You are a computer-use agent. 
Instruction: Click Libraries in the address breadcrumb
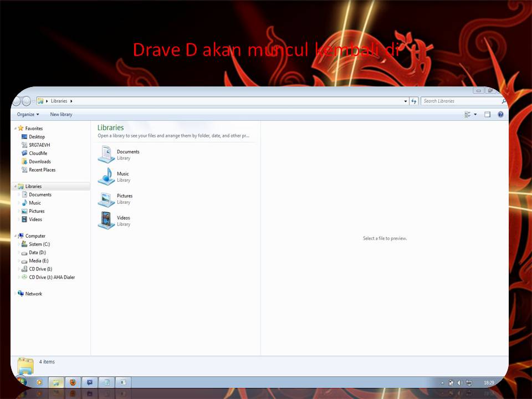point(59,101)
